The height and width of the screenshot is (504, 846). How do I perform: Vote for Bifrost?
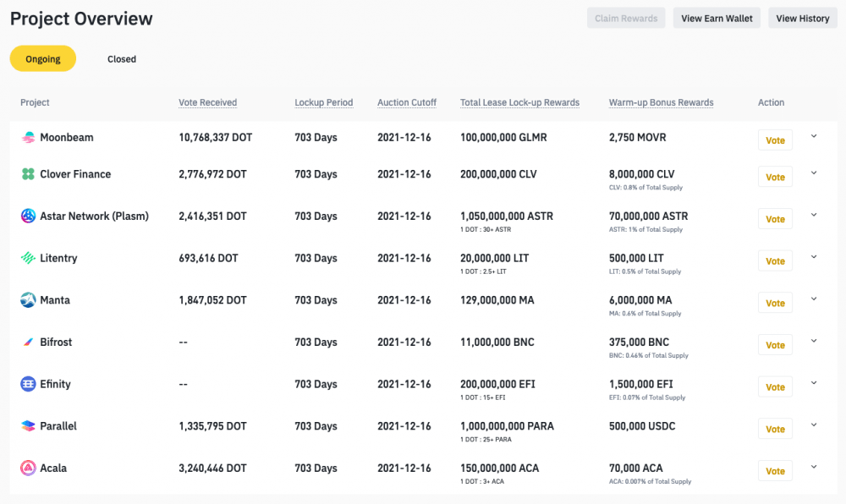[775, 345]
